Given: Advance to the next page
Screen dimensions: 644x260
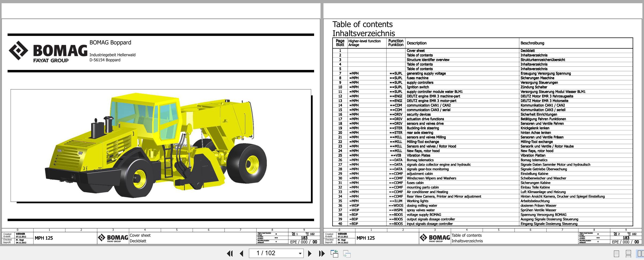Looking at the screenshot, I should (x=310, y=253).
